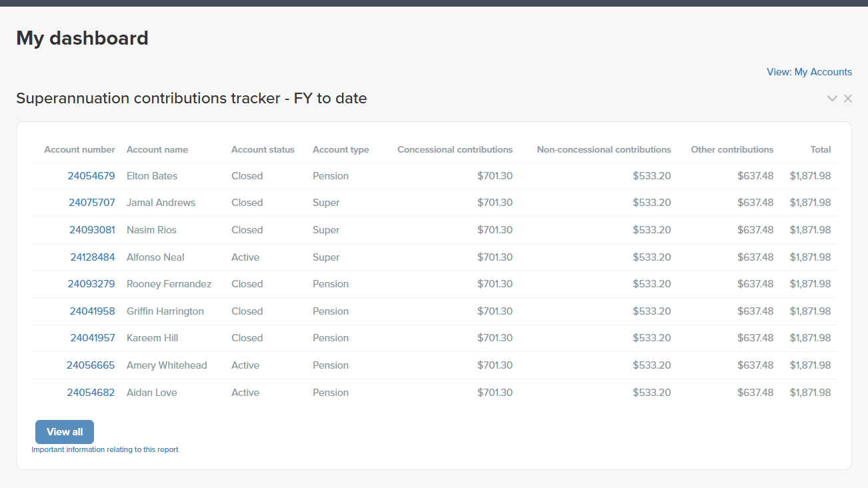Select the name Amery Whitehead
The width and height of the screenshot is (868, 488).
click(x=167, y=365)
